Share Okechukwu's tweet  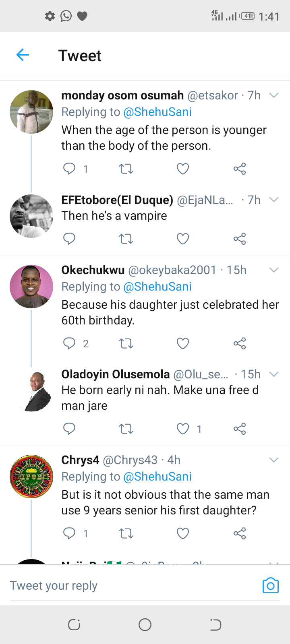coord(240,343)
